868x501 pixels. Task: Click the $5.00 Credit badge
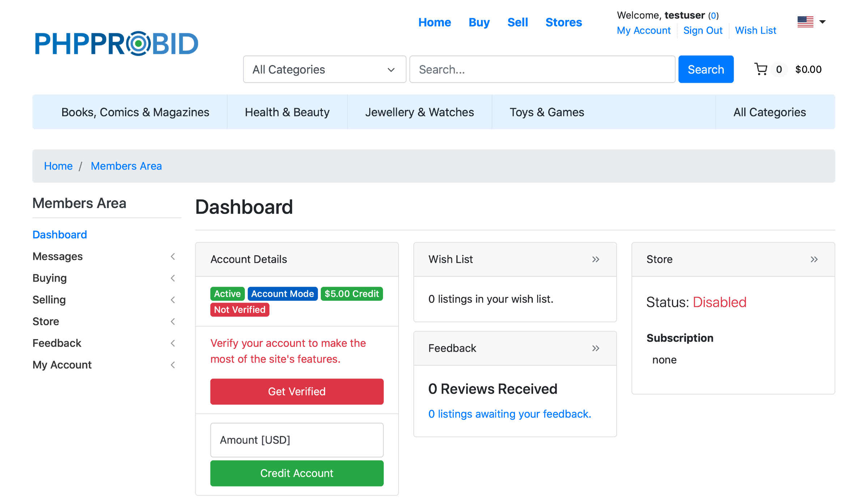click(352, 294)
